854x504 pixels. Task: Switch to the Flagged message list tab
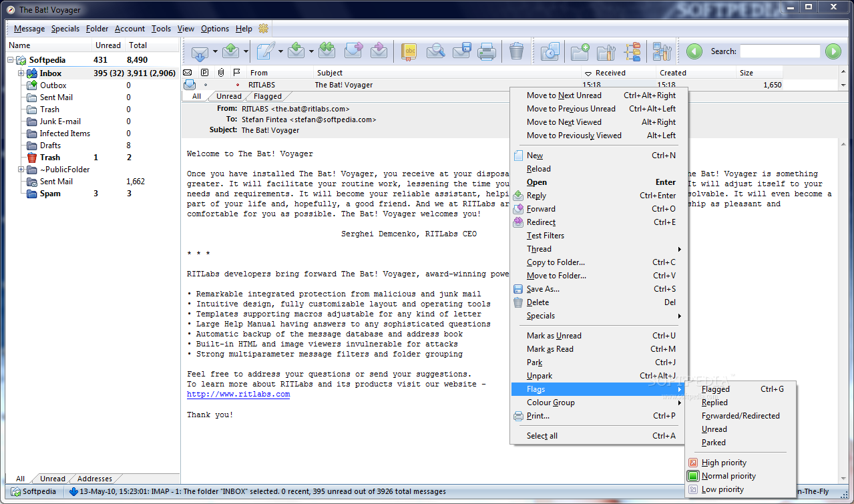[x=268, y=96]
